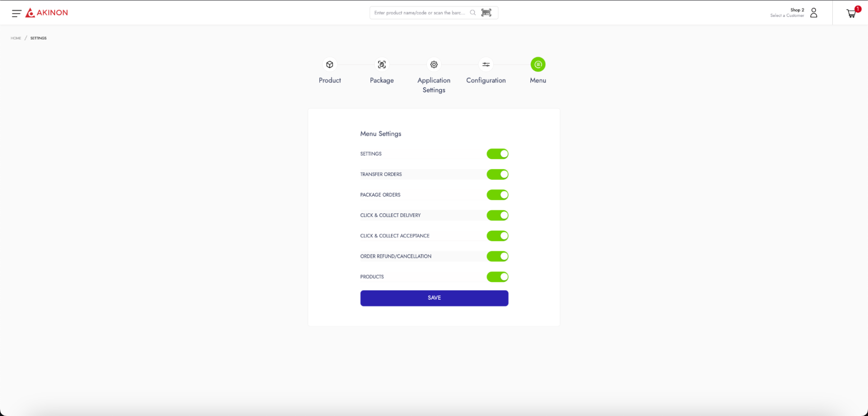The image size is (868, 416).
Task: Turn off Transfer Orders toggle
Action: click(497, 174)
